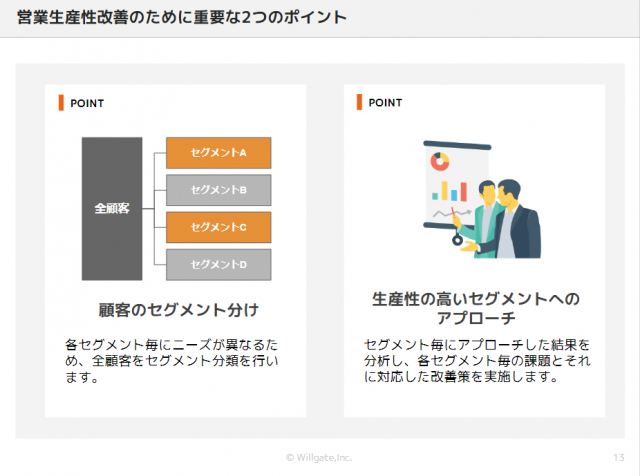Viewport: 640px width, 476px height.
Task: Click the gray セグメントD box
Action: 218,265
